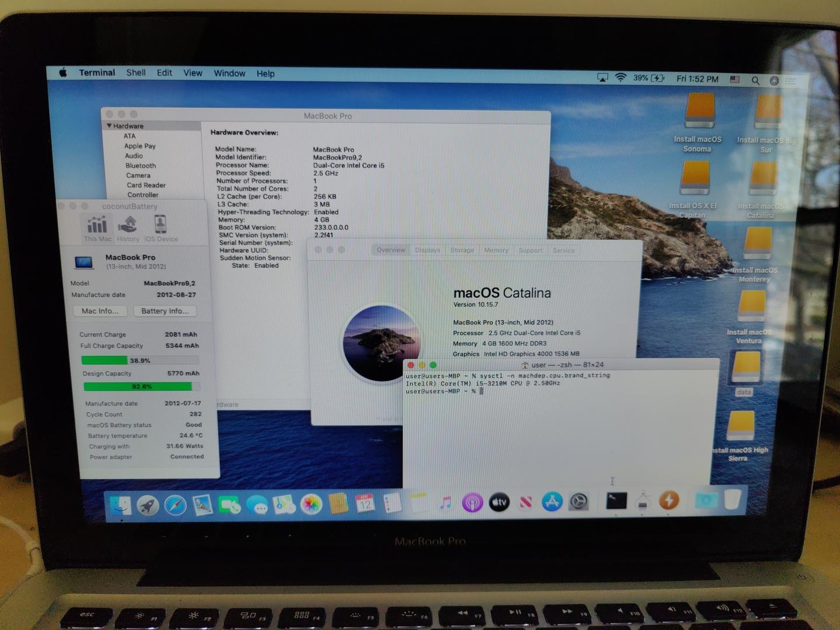
Task: Open the Podcasts app in the Dock
Action: coord(472,502)
